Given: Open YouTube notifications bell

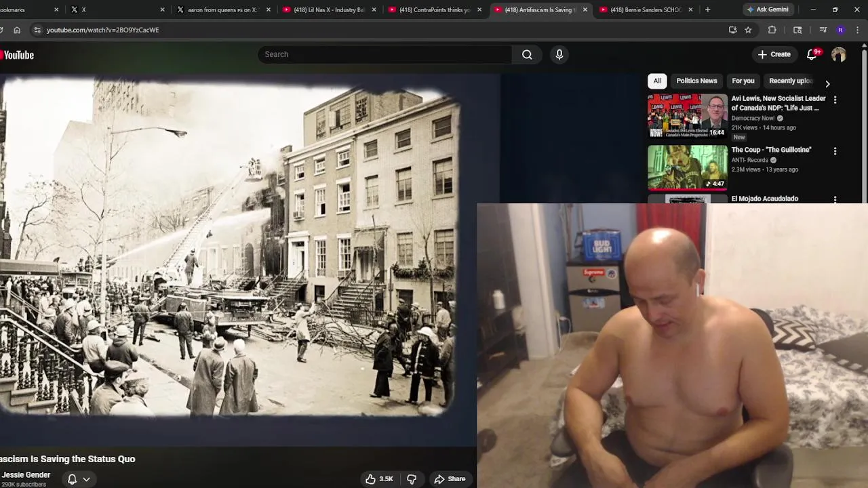Looking at the screenshot, I should pos(812,55).
